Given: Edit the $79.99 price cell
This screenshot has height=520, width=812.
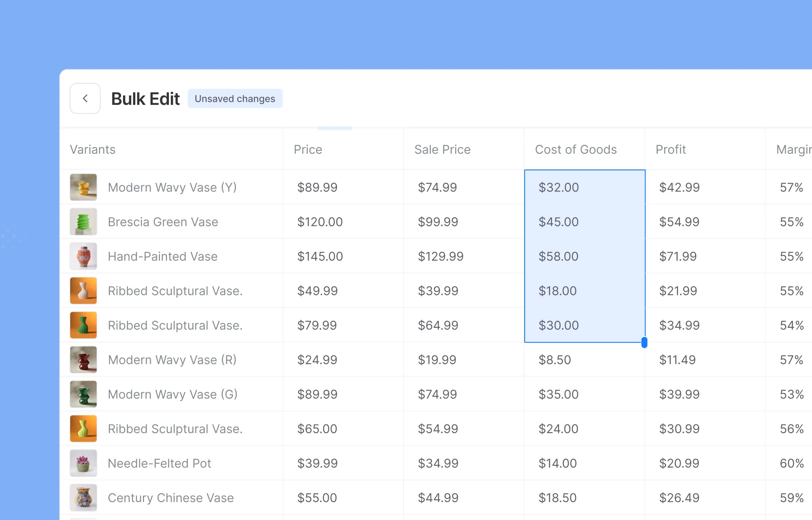Looking at the screenshot, I should coord(343,325).
